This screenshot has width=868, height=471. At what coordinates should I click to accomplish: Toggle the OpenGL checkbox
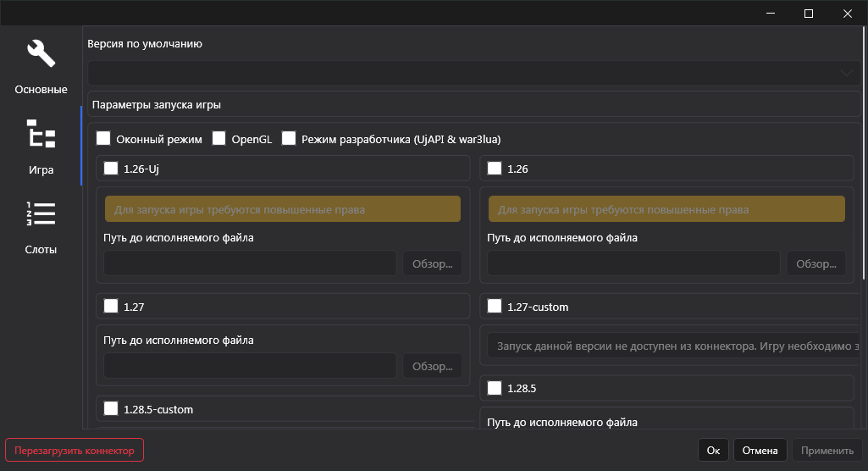(219, 138)
